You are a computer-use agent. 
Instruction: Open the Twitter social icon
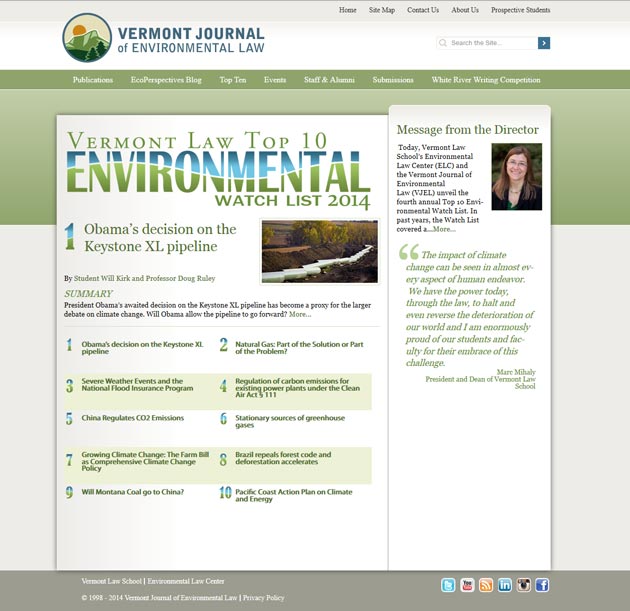tap(448, 585)
